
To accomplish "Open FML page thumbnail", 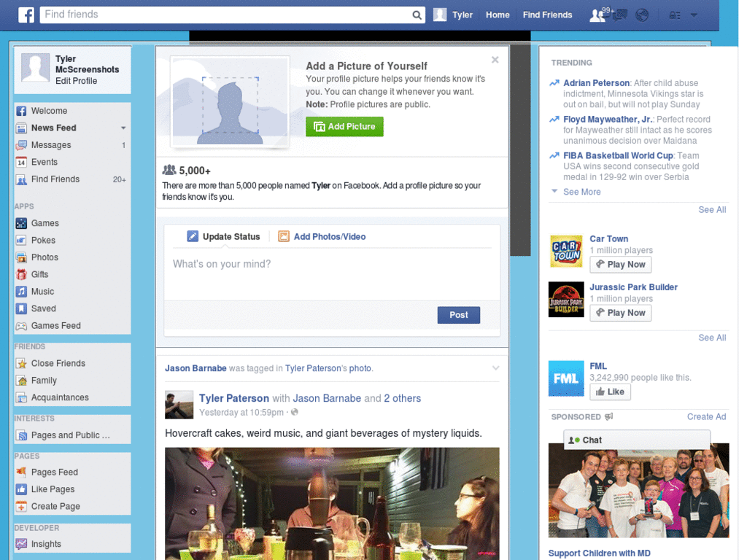I will (x=566, y=378).
